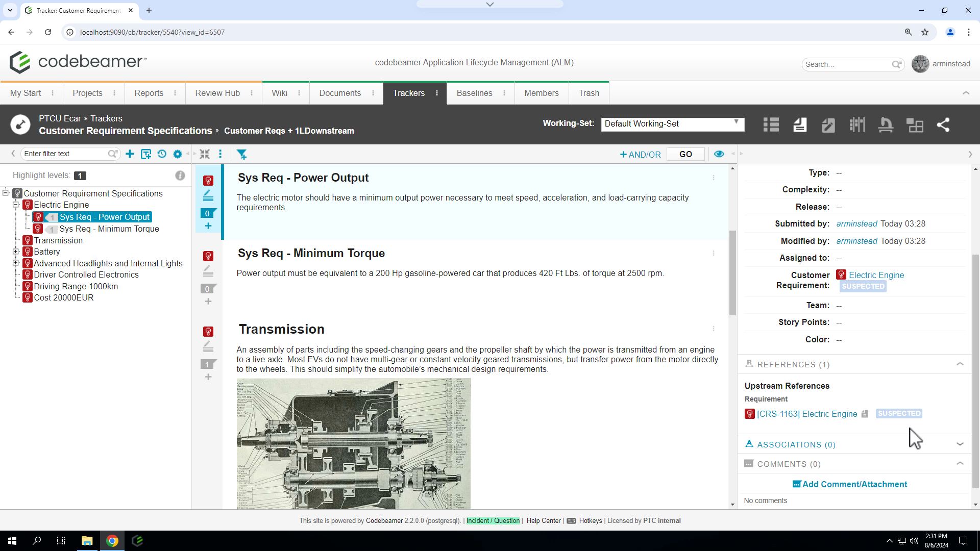Viewport: 980px width, 551px height.
Task: Open the document view list icon
Action: click(771, 125)
